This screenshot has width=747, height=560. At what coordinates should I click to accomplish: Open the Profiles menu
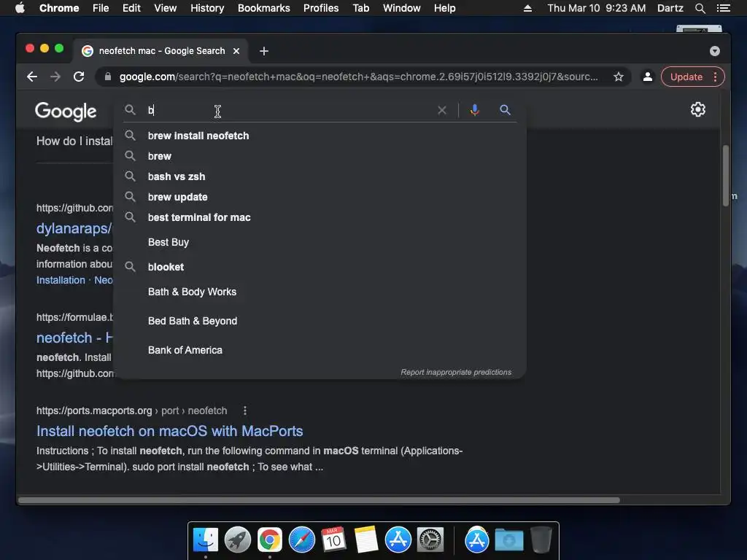click(321, 8)
